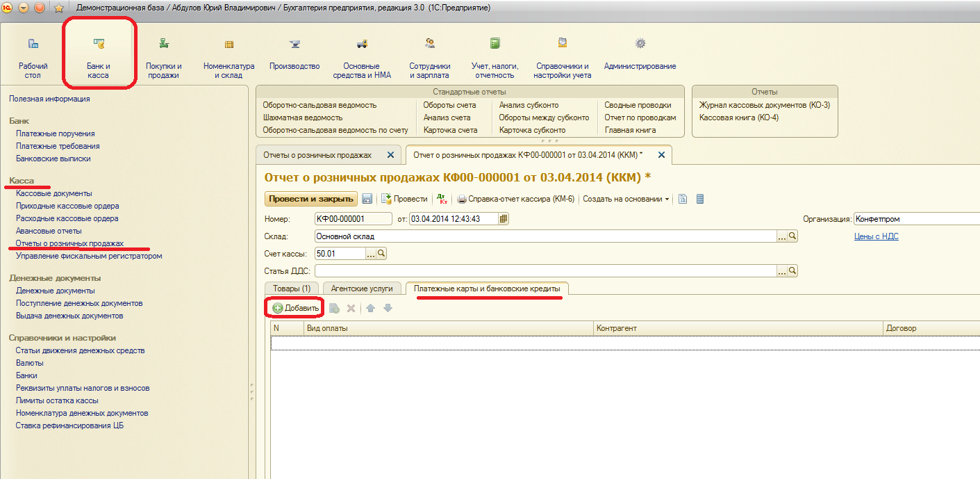This screenshot has width=980, height=479.
Task: Add a payment row with Добавить
Action: click(295, 308)
